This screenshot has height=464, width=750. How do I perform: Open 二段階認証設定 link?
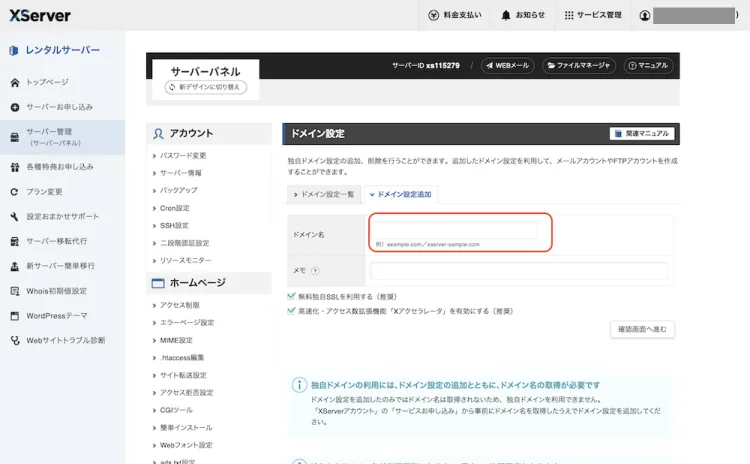(x=184, y=243)
